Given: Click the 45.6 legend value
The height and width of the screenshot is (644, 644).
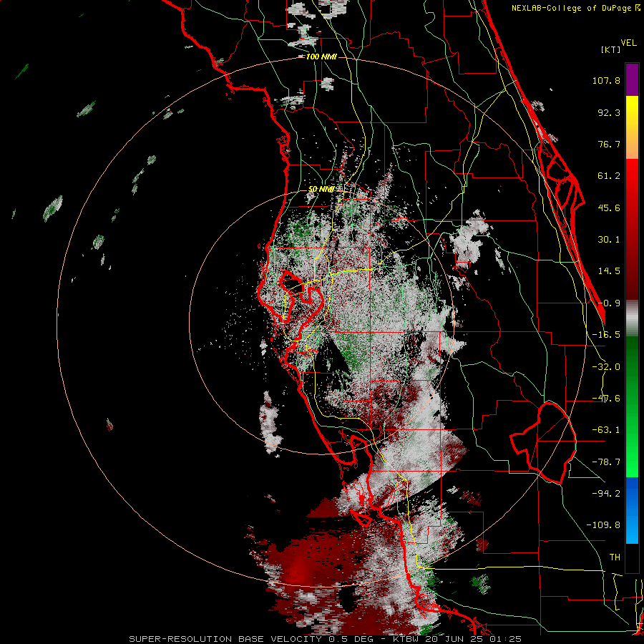Looking at the screenshot, I should 609,208.
